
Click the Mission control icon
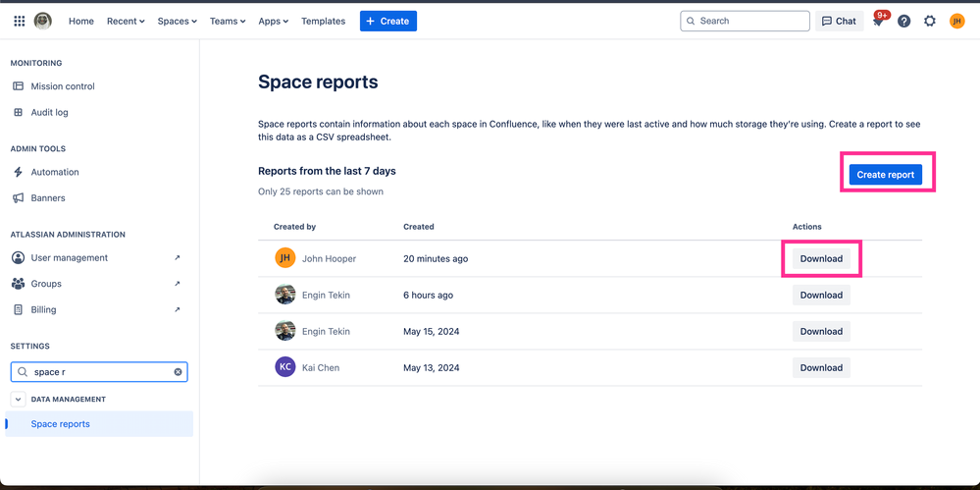tap(18, 86)
